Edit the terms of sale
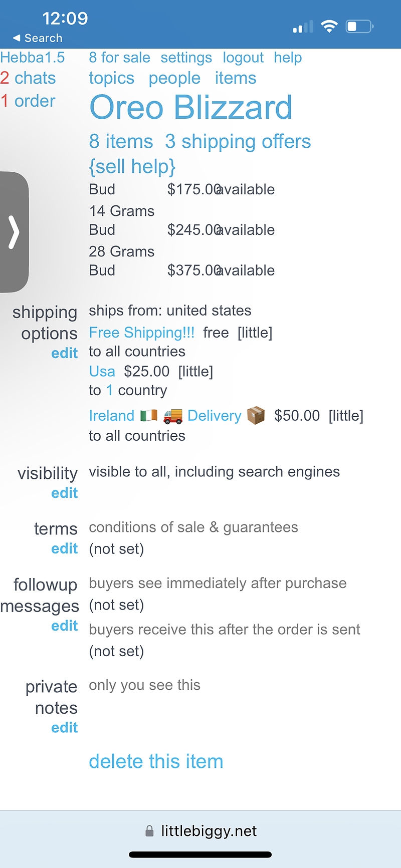The height and width of the screenshot is (868, 401). 64,549
